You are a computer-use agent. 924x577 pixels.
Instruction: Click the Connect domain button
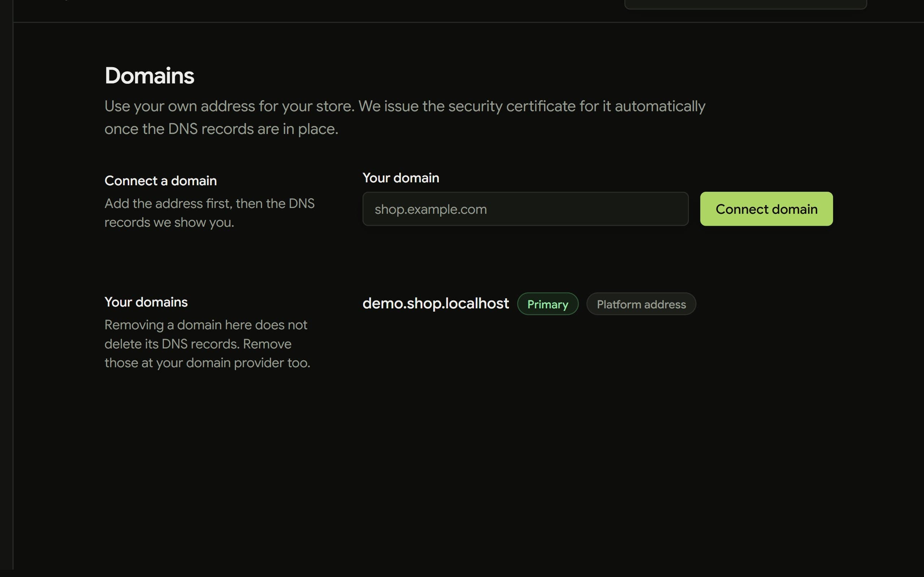[766, 209]
